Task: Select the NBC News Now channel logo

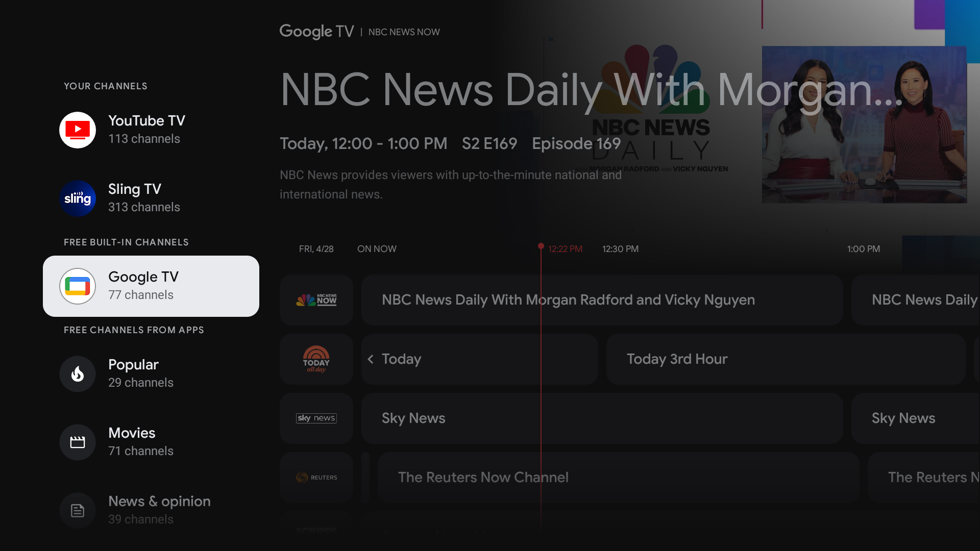Action: tap(316, 299)
